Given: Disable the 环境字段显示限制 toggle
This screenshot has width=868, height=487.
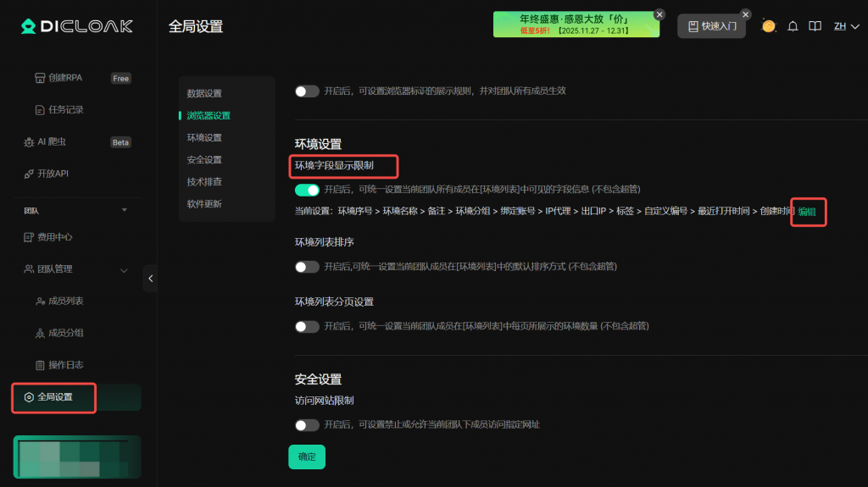Looking at the screenshot, I should click(x=307, y=190).
